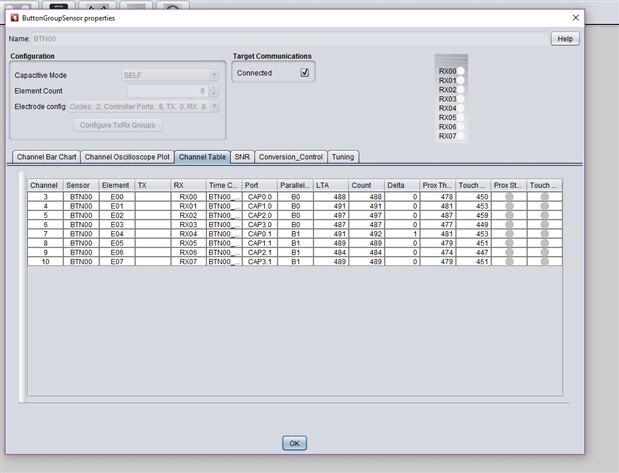Toggle the Connected checkbox
The height and width of the screenshot is (473, 619).
point(305,73)
